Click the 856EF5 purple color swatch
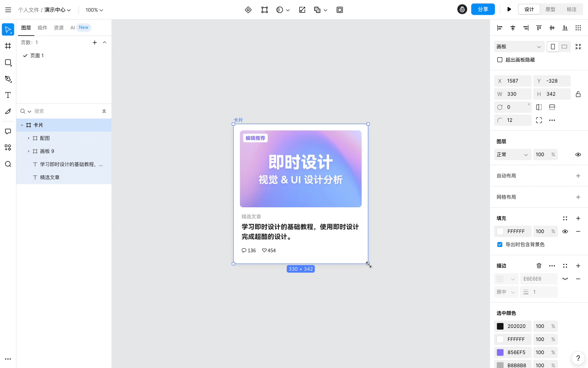The image size is (588, 368). [500, 352]
